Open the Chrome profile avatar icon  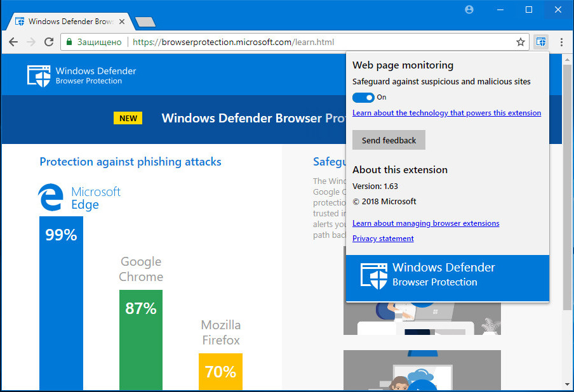coord(469,10)
